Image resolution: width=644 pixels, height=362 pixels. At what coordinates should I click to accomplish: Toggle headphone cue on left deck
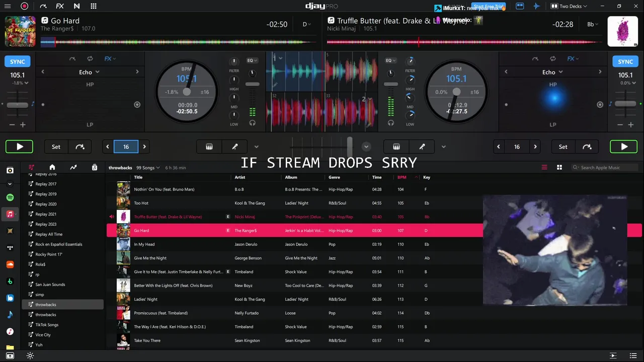pos(253,123)
